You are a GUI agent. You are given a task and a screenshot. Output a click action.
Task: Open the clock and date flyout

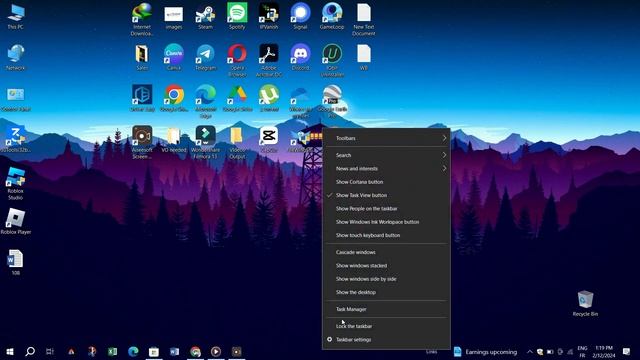pyautogui.click(x=604, y=351)
